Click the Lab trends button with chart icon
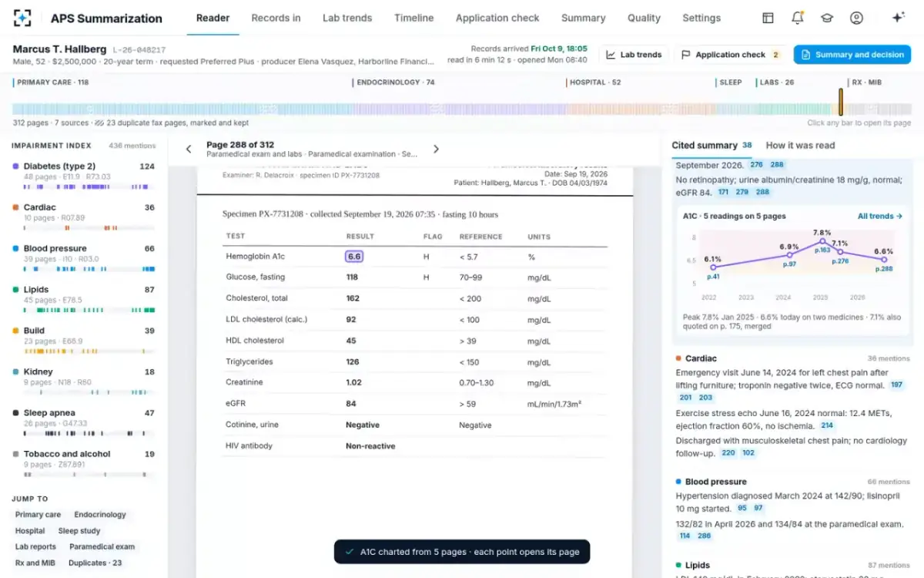The width and height of the screenshot is (924, 578). point(634,55)
